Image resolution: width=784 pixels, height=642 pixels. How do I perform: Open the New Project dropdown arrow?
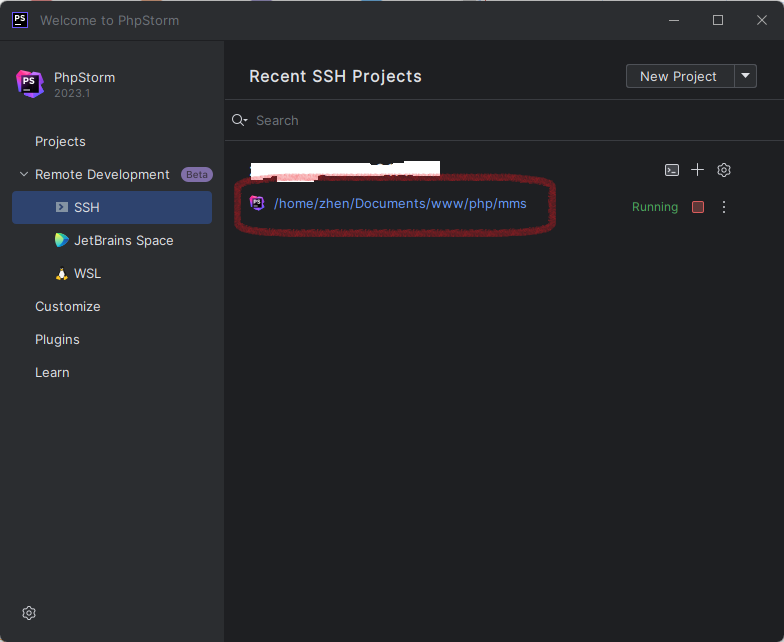tap(746, 76)
